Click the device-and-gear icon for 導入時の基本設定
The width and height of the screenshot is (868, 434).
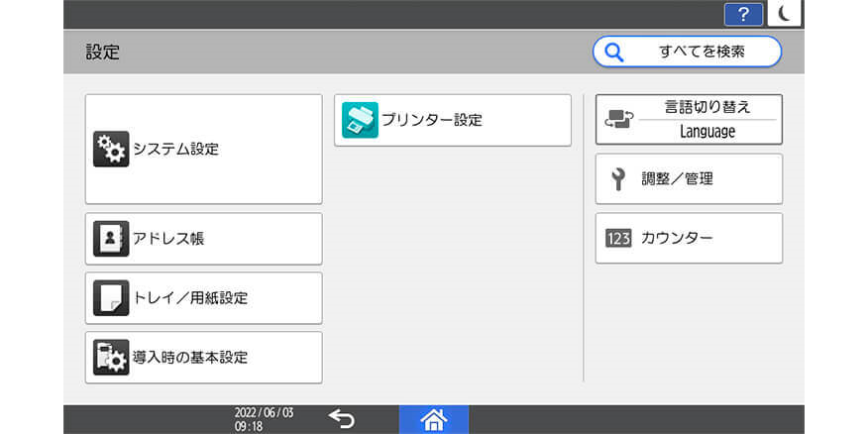[x=111, y=358]
